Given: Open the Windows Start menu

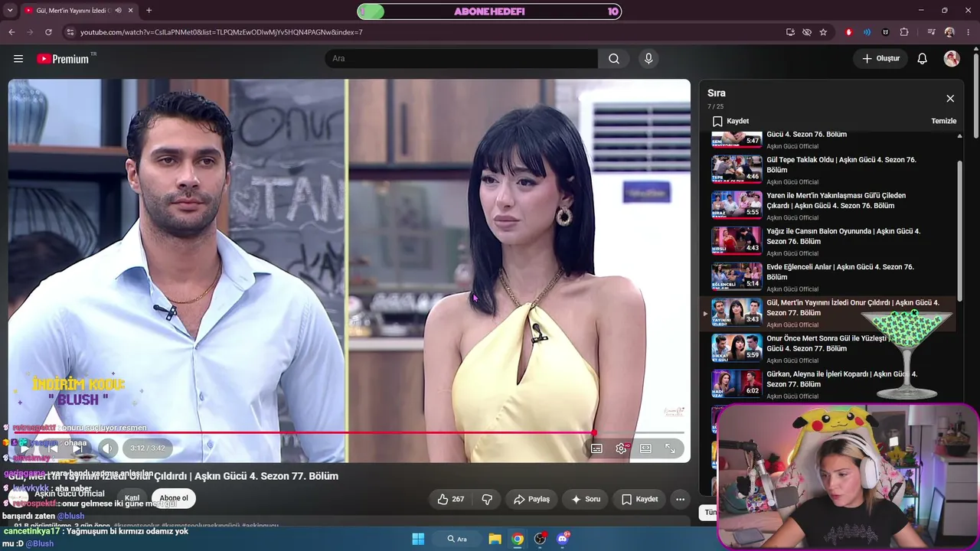Looking at the screenshot, I should [x=418, y=539].
